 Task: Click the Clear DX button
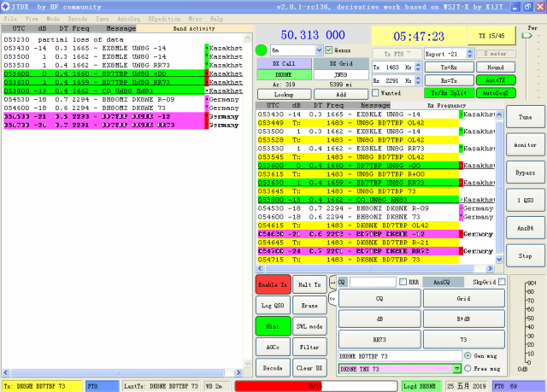click(x=309, y=368)
